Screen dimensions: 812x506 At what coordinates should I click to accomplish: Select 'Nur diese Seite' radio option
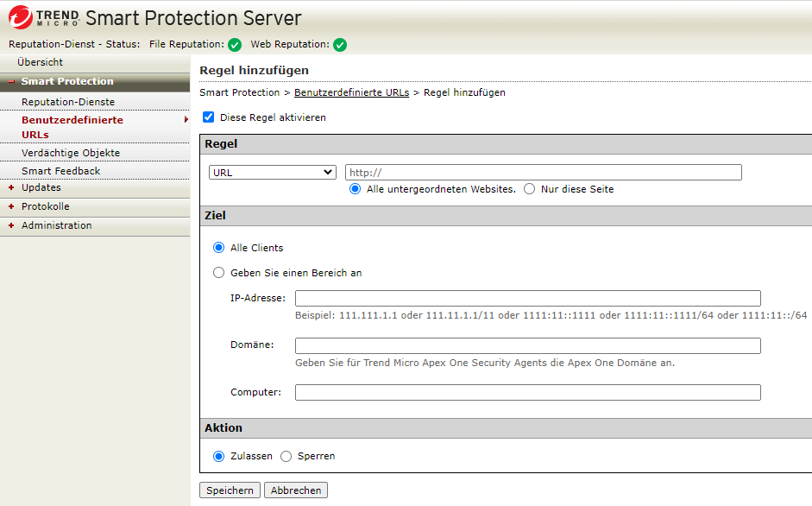point(530,189)
